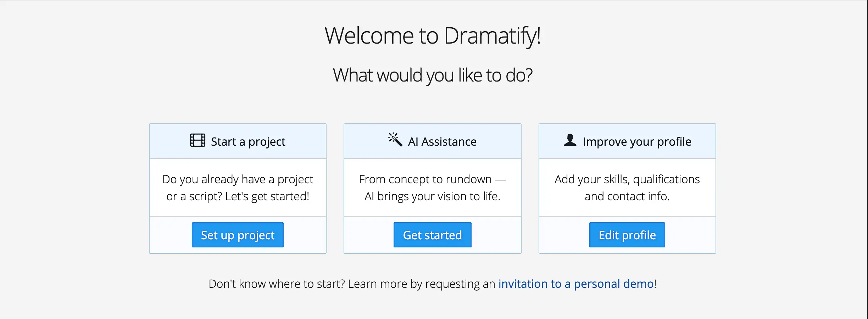Click the film strip icon for Start a project
Image resolution: width=868 pixels, height=319 pixels.
pos(197,140)
